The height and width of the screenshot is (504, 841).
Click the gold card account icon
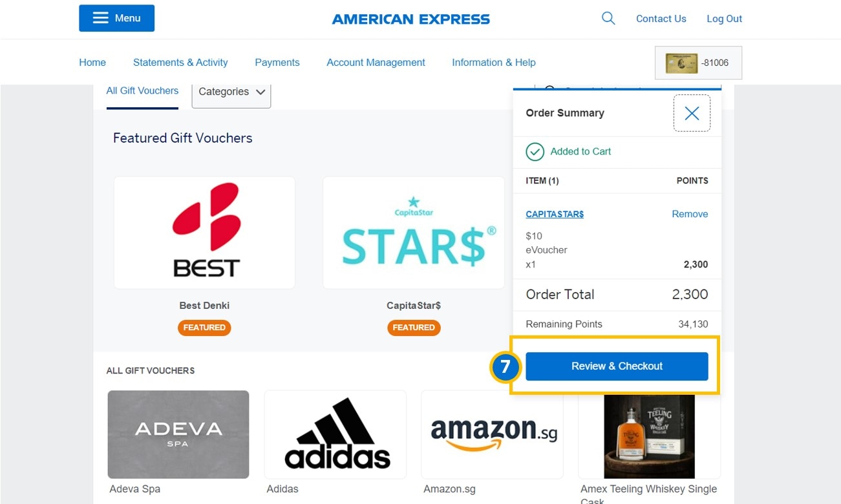[681, 63]
